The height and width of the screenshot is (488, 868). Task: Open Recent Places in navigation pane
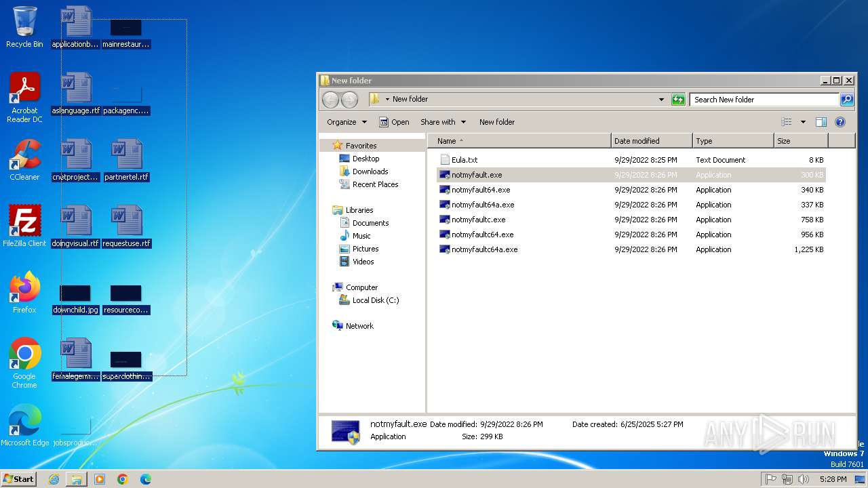pyautogui.click(x=375, y=184)
